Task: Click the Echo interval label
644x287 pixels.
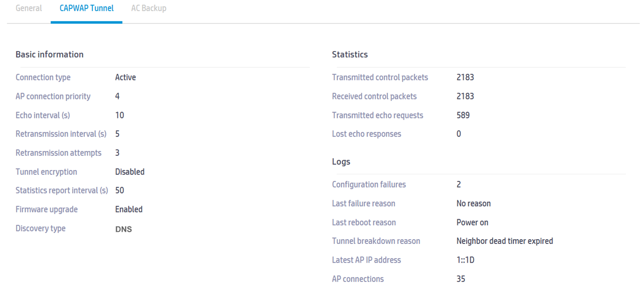Action: click(x=42, y=115)
